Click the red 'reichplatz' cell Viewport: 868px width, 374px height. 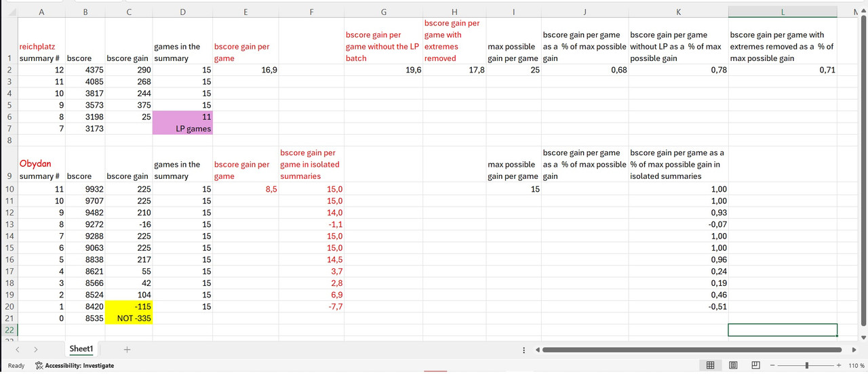(41, 41)
